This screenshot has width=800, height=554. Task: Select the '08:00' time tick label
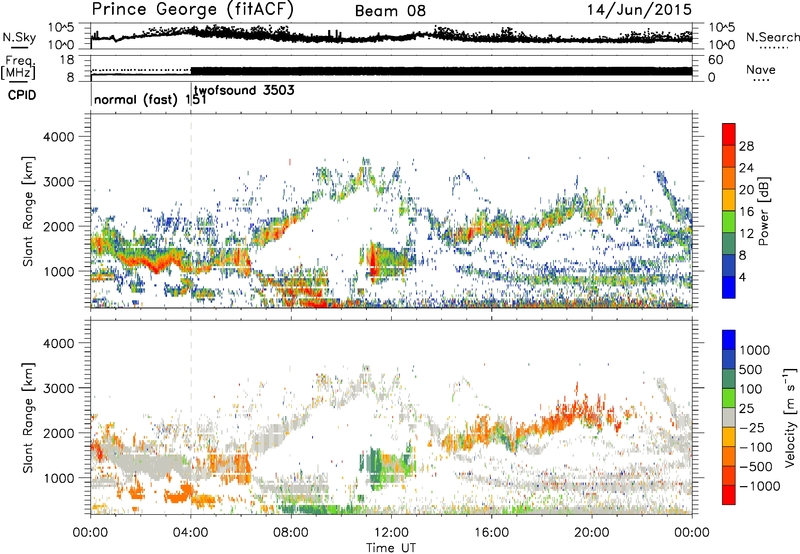(291, 533)
